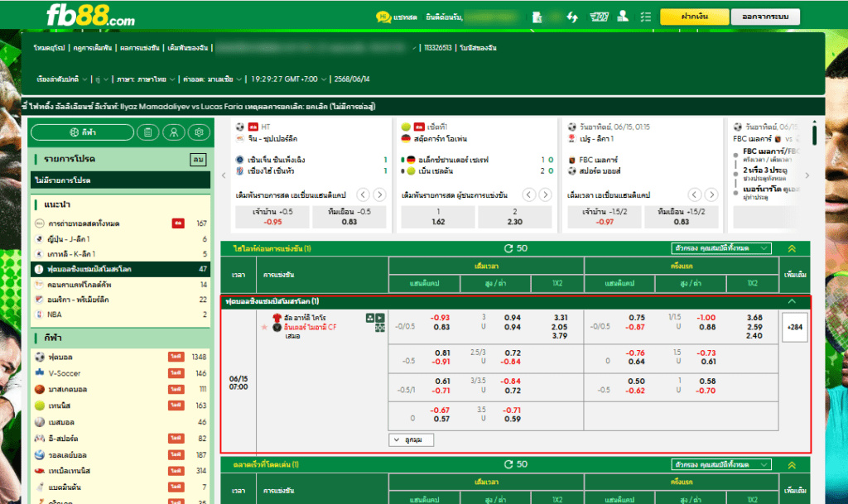Viewport: 848px width, 504px height.
Task: Click the fb88.com logo
Action: click(x=90, y=16)
